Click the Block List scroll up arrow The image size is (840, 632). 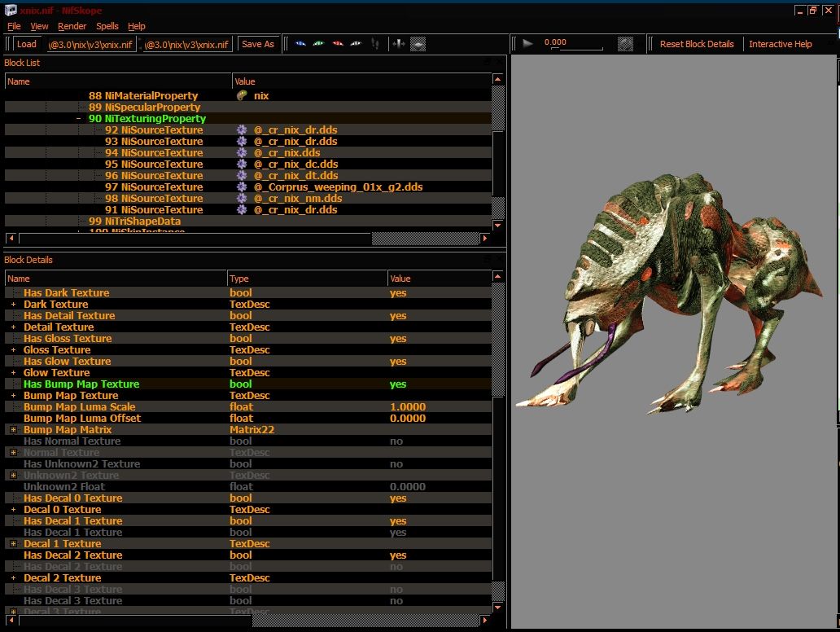pos(497,79)
